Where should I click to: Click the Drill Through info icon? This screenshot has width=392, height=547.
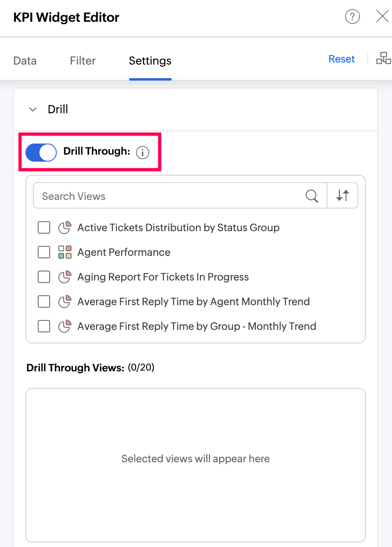pyautogui.click(x=143, y=153)
